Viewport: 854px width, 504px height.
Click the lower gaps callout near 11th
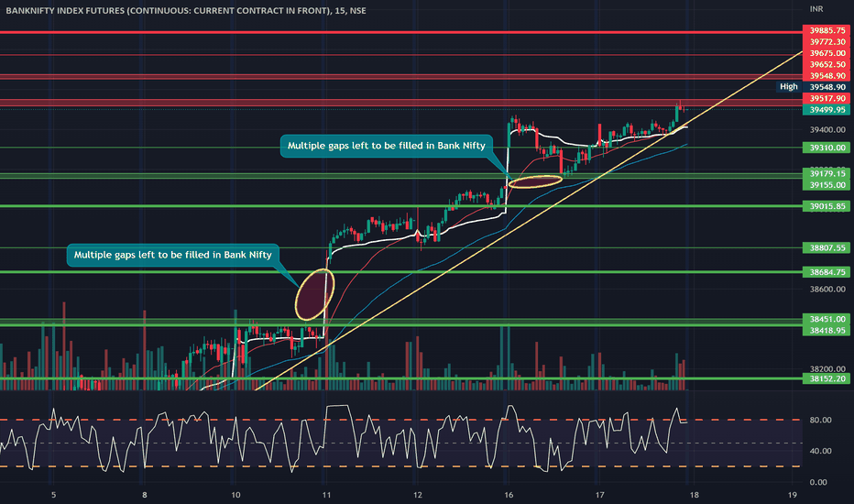tap(172, 255)
